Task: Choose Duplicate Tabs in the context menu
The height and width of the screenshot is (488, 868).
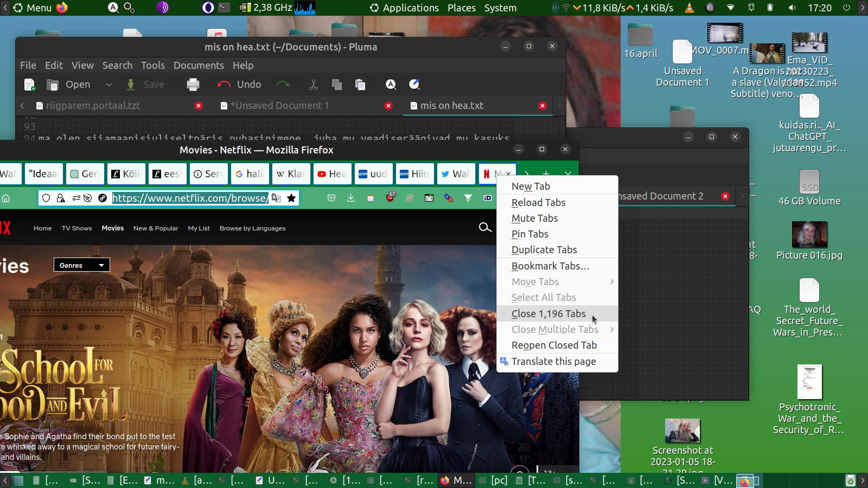Action: 544,250
